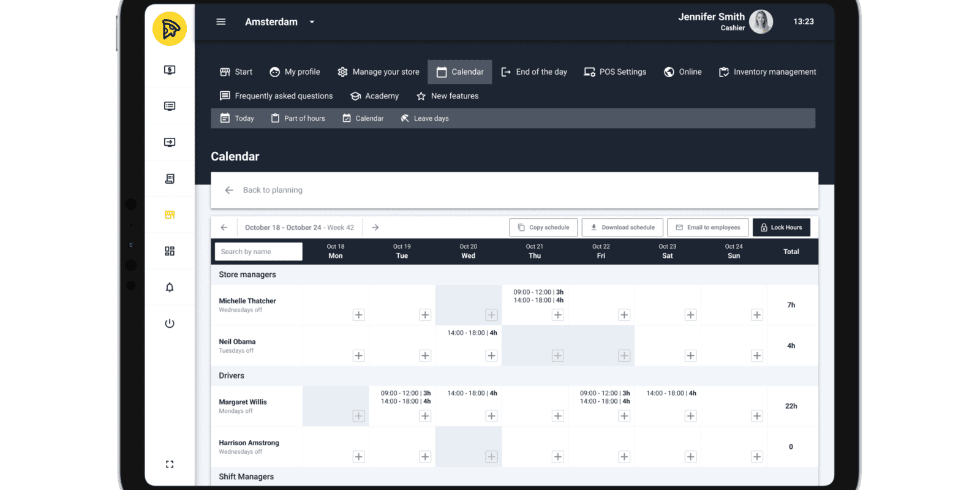Open the dashboard grid icon in sidebar

coord(170,251)
